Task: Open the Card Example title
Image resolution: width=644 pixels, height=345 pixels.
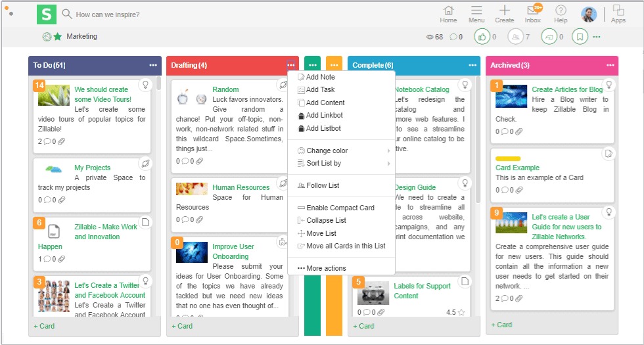Action: 518,168
